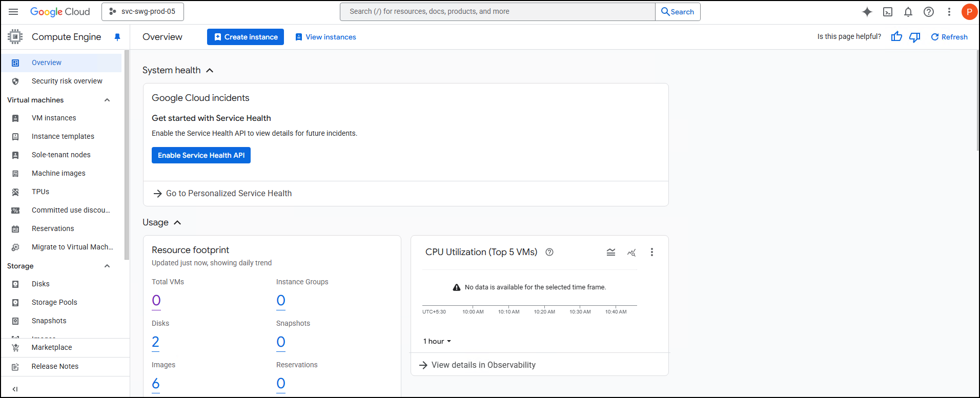Open the 1 hour time range dropdown
The image size is (980, 398).
click(x=437, y=341)
